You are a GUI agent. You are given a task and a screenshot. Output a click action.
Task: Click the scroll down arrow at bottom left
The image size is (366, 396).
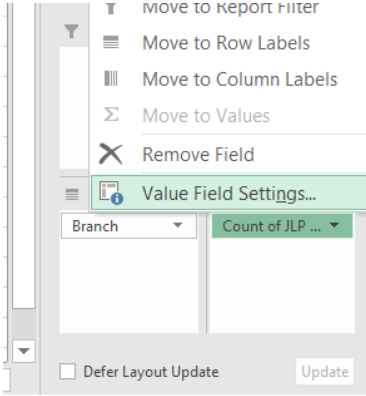[x=24, y=351]
